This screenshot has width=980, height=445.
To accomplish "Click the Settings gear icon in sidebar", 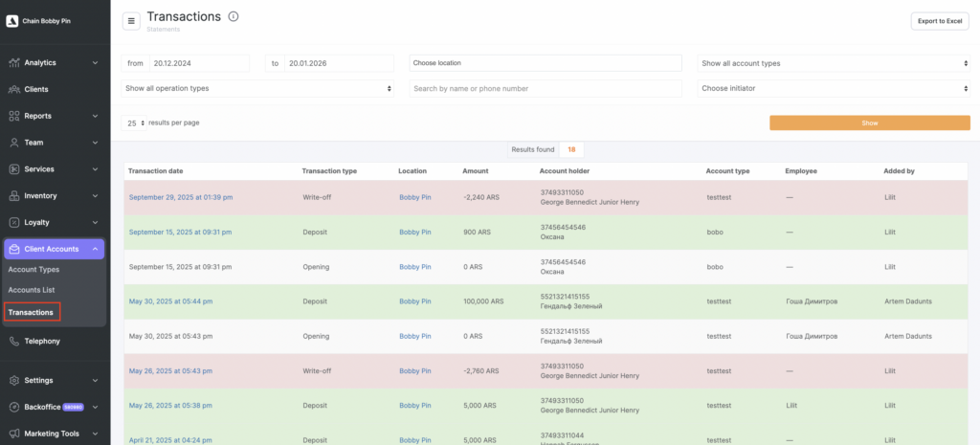I will 13,380.
